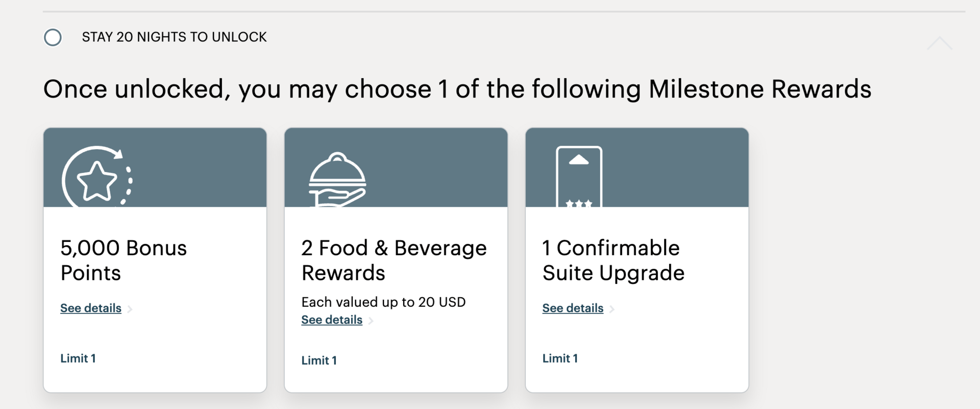Collapse the milestone section with the top chevron

pyautogui.click(x=940, y=43)
